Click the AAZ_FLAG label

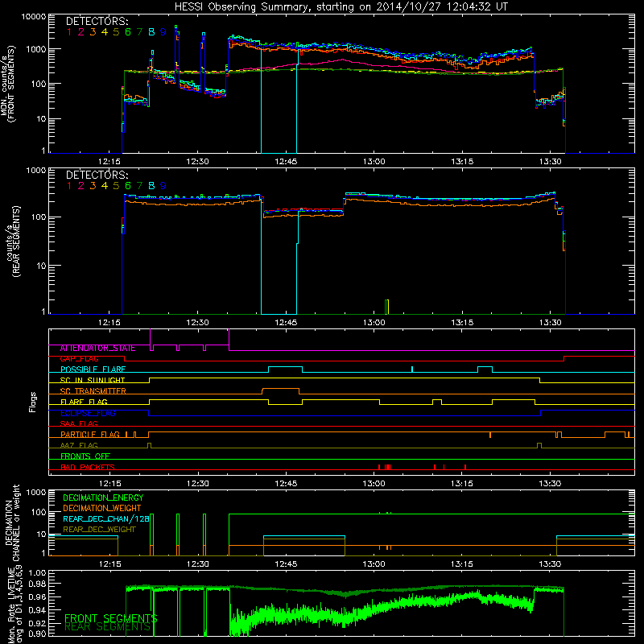click(79, 445)
